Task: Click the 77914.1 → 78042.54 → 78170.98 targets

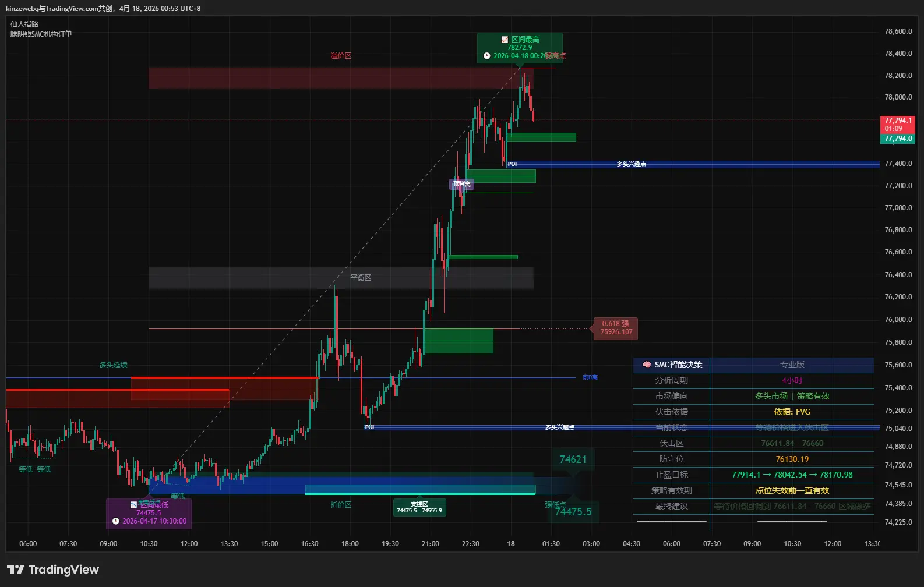Action: (792, 475)
